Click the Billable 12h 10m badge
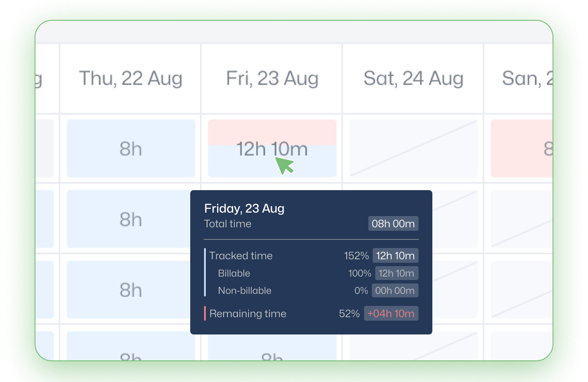Image resolution: width=588 pixels, height=382 pixels. point(397,273)
